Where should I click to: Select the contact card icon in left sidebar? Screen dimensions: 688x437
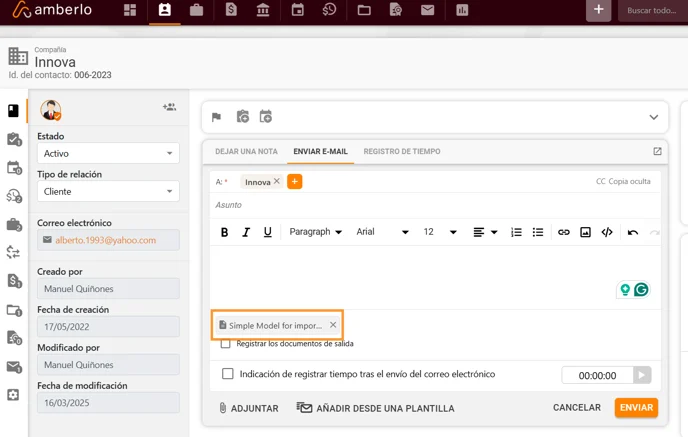(13, 111)
